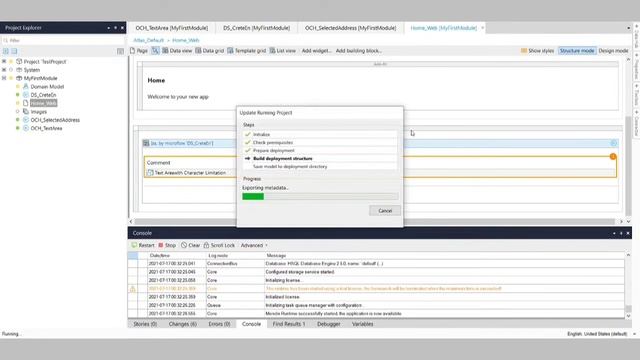
Task: Switch to OCH_SelectedAddress editor tab
Action: pyautogui.click(x=350, y=28)
